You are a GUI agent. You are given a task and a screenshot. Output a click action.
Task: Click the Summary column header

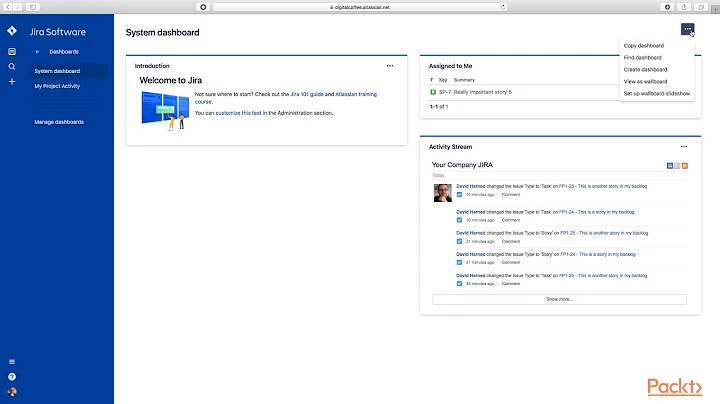464,80
